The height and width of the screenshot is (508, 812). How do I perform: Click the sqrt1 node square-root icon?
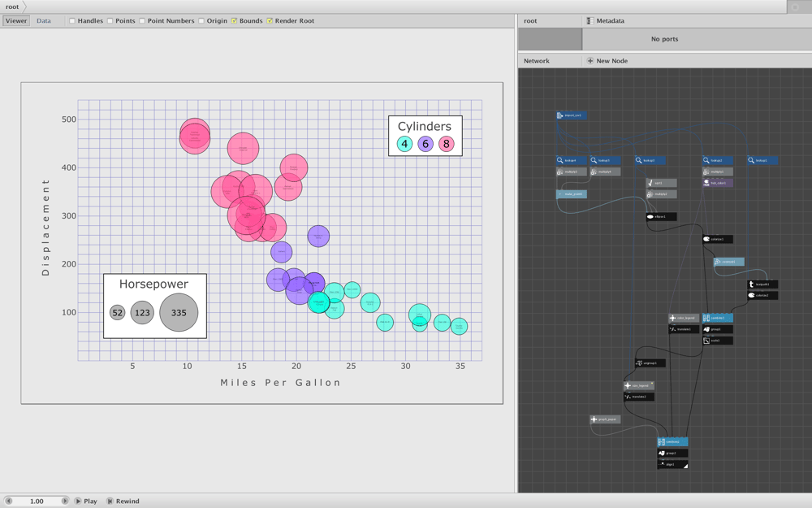pyautogui.click(x=650, y=183)
